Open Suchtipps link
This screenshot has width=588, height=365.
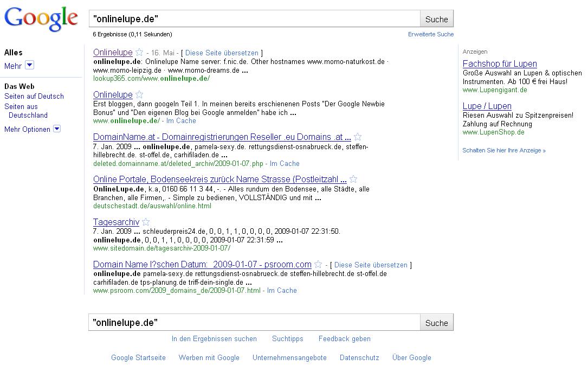(x=288, y=339)
